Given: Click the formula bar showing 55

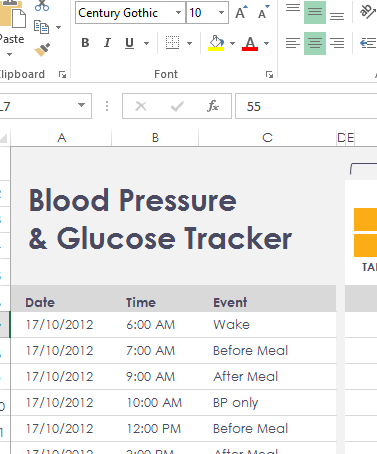Looking at the screenshot, I should pos(306,106).
